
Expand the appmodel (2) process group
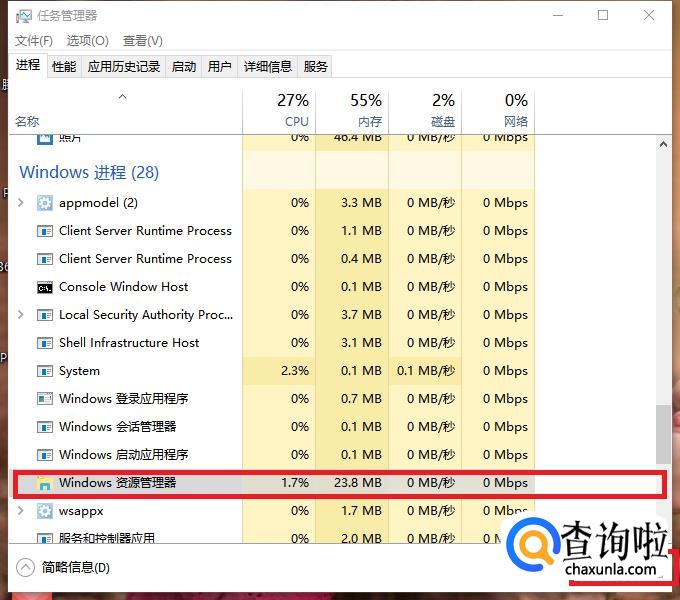tap(20, 202)
